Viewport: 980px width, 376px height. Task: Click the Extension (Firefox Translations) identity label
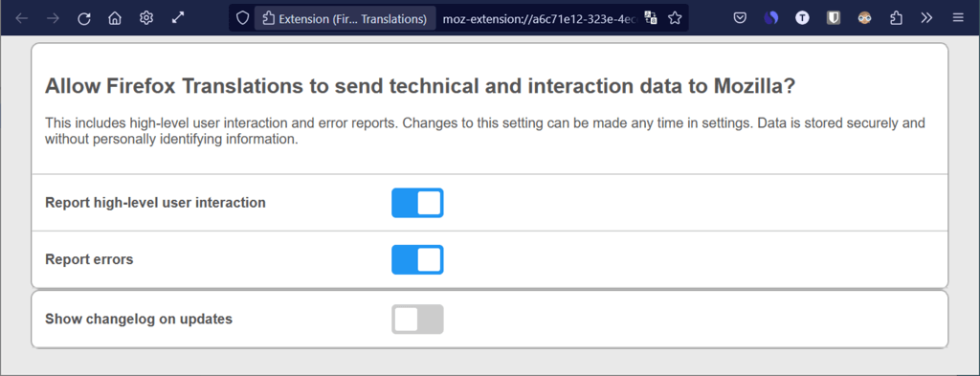point(345,19)
